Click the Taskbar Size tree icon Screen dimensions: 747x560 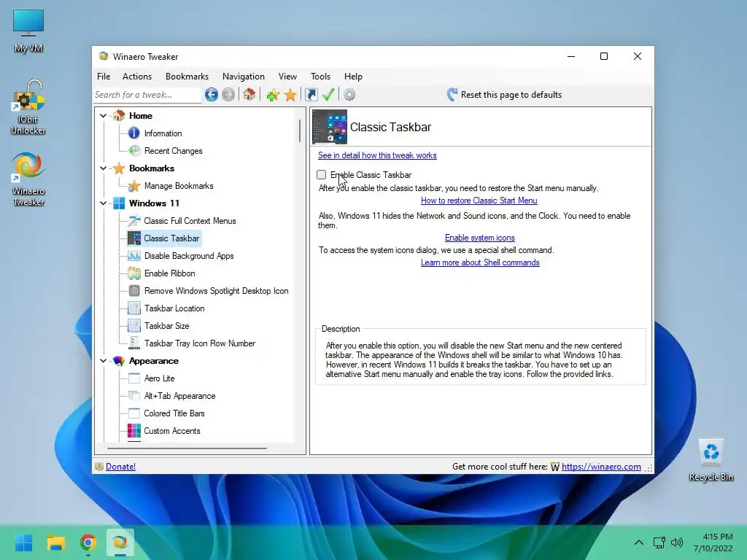pyautogui.click(x=134, y=326)
